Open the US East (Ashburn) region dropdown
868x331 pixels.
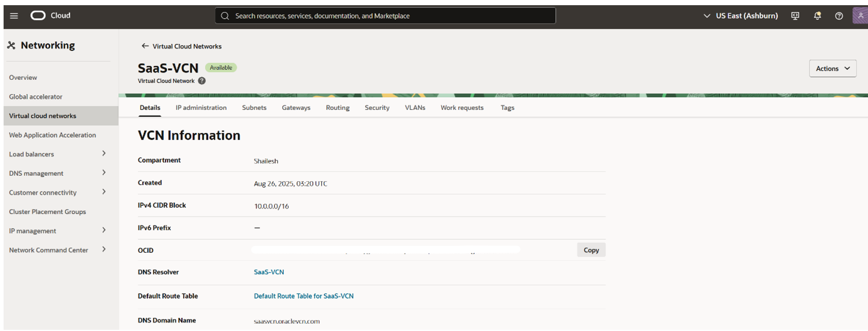click(x=741, y=16)
